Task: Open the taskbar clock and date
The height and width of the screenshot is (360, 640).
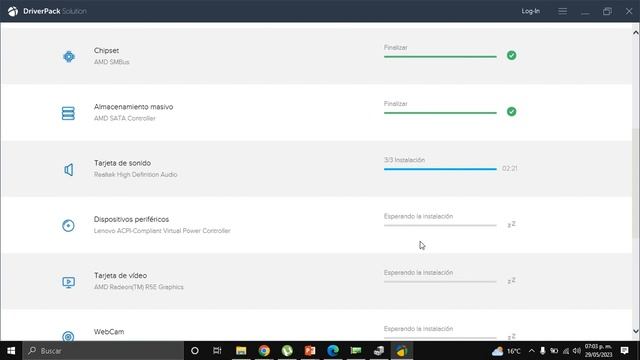Action: (598, 351)
